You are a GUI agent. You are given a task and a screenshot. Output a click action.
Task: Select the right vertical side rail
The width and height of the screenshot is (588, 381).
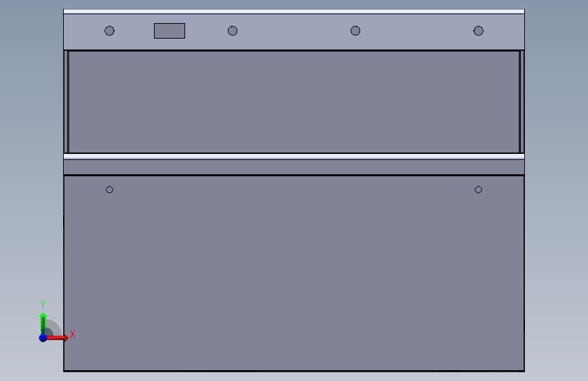pyautogui.click(x=522, y=102)
